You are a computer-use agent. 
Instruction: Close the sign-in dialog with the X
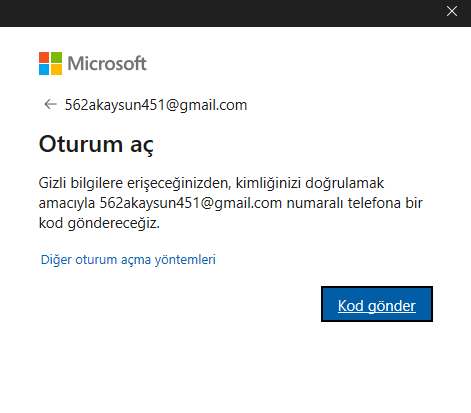coord(452,11)
